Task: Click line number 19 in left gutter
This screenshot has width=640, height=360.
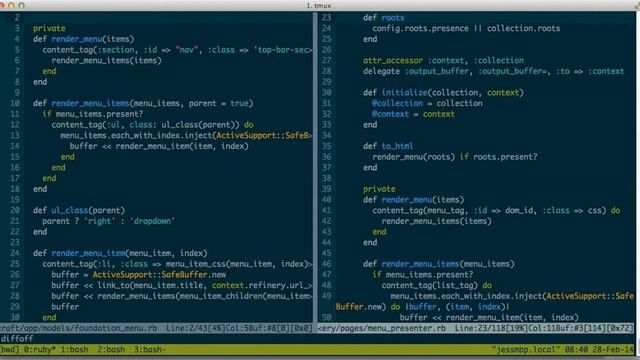Action: [x=15, y=200]
